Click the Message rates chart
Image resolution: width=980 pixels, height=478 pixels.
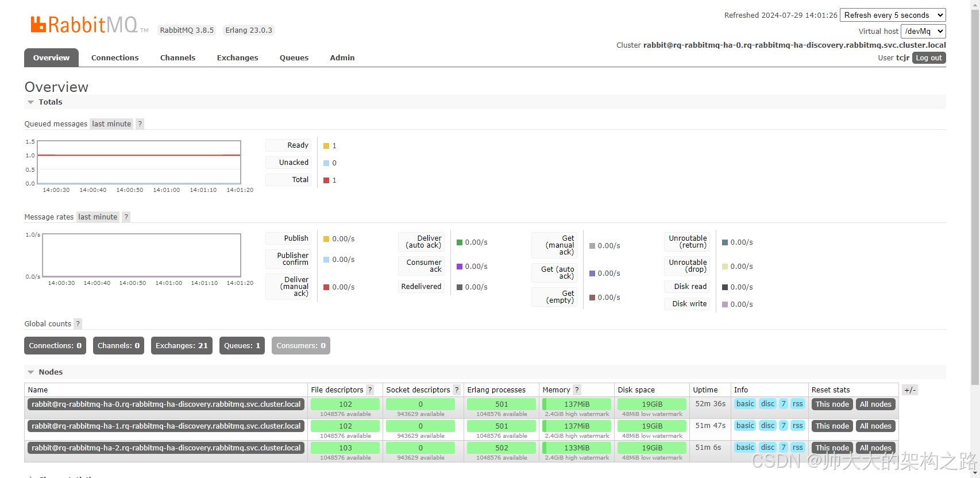pyautogui.click(x=141, y=256)
